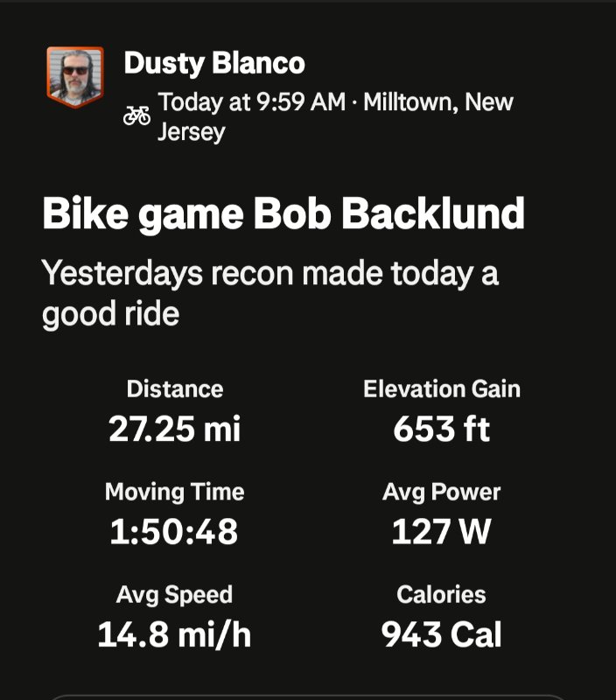The image size is (616, 700).
Task: Tap the 1:50:48 moving time value
Action: point(174,532)
